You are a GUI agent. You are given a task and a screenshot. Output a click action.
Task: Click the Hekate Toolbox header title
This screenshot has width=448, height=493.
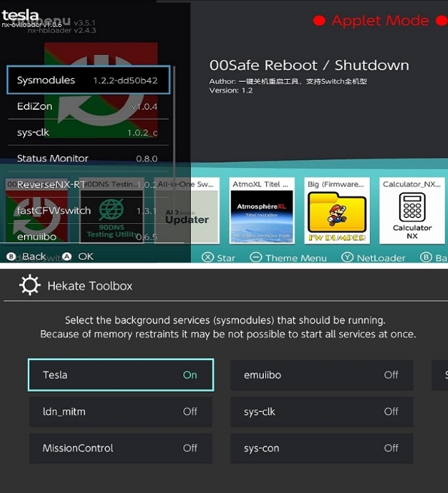pyautogui.click(x=90, y=286)
